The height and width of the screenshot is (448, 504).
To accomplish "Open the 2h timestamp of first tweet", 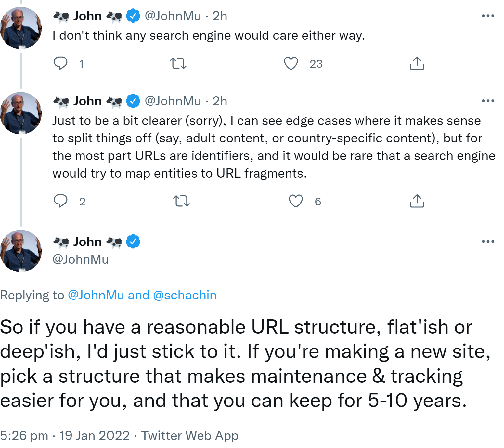I will 220,16.
